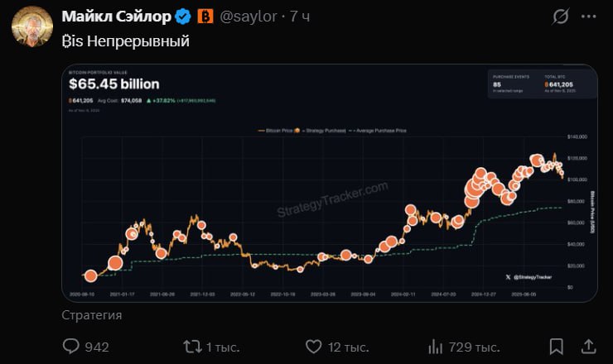Click the display name Майкл Сэйлор
The image size is (613, 364).
coord(115,17)
